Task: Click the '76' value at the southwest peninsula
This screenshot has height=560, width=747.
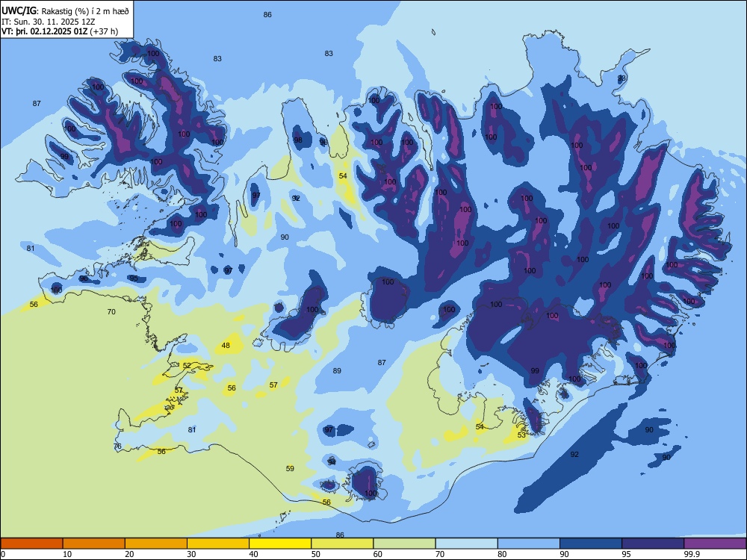Action: click(x=118, y=447)
